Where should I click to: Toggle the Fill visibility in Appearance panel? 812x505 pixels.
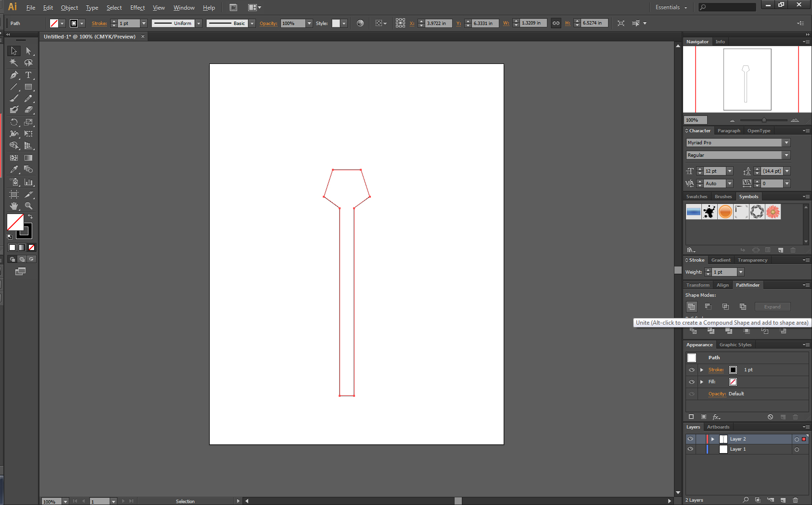coord(691,381)
